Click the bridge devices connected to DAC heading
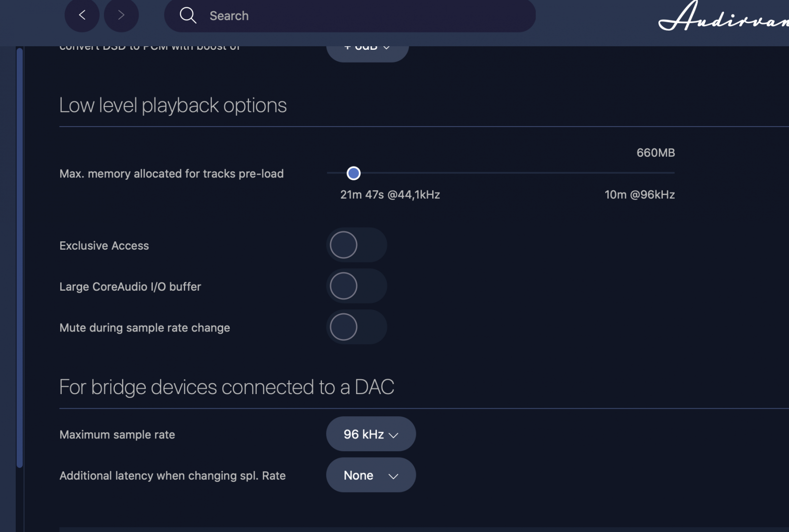Viewport: 789px width, 532px height. click(226, 387)
